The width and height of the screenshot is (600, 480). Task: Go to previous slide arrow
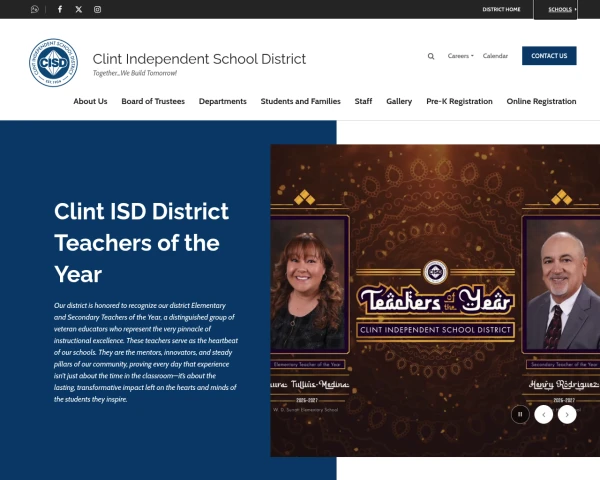click(543, 414)
